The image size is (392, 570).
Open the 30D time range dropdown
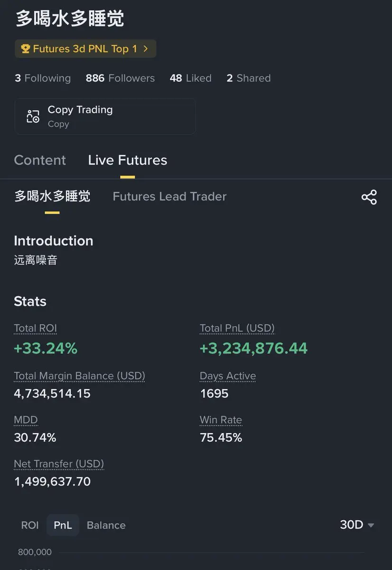tap(357, 525)
